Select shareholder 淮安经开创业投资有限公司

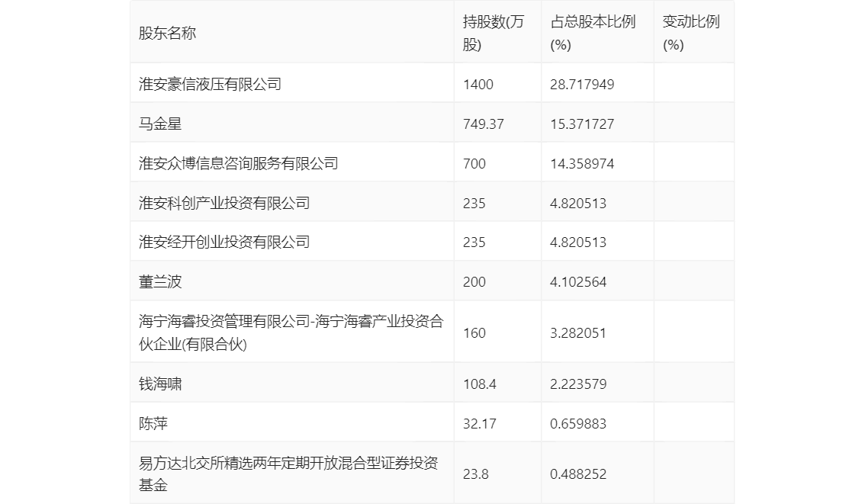[x=224, y=242]
